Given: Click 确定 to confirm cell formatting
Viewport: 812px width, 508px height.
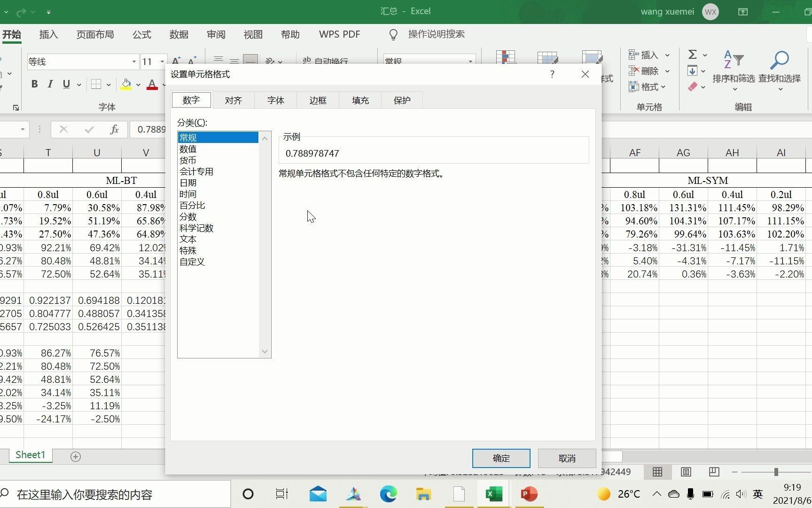Looking at the screenshot, I should [x=501, y=458].
